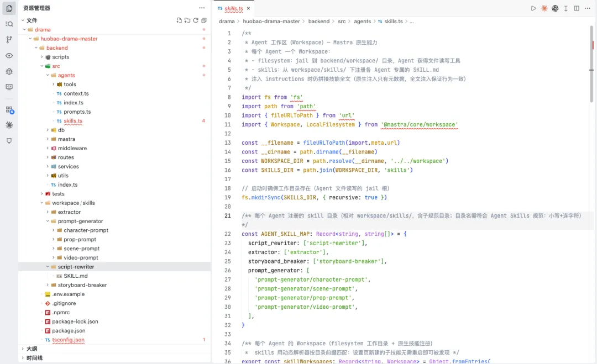Viewport: 597px width, 364px height.
Task: Expand the middleware folder
Action: point(48,148)
